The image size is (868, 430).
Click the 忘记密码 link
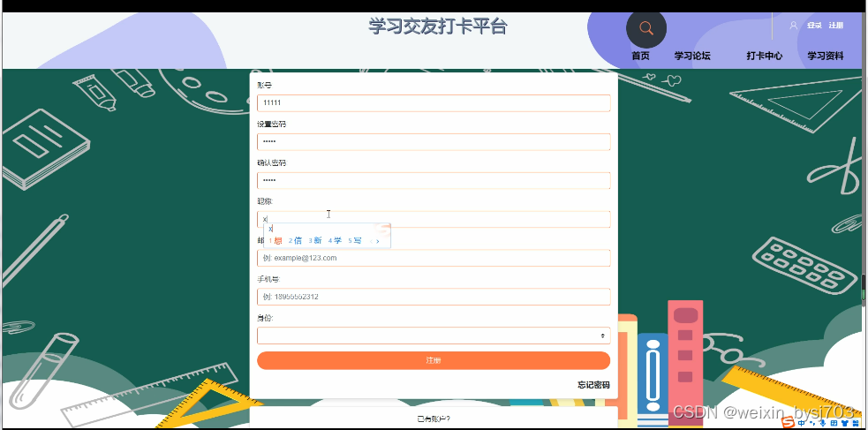[x=593, y=385]
